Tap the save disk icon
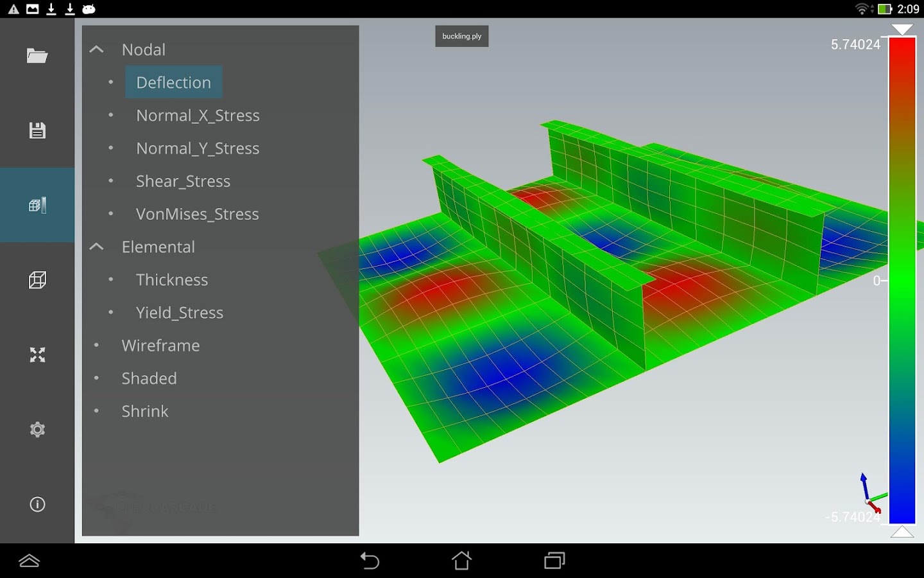This screenshot has width=924, height=578. click(37, 130)
